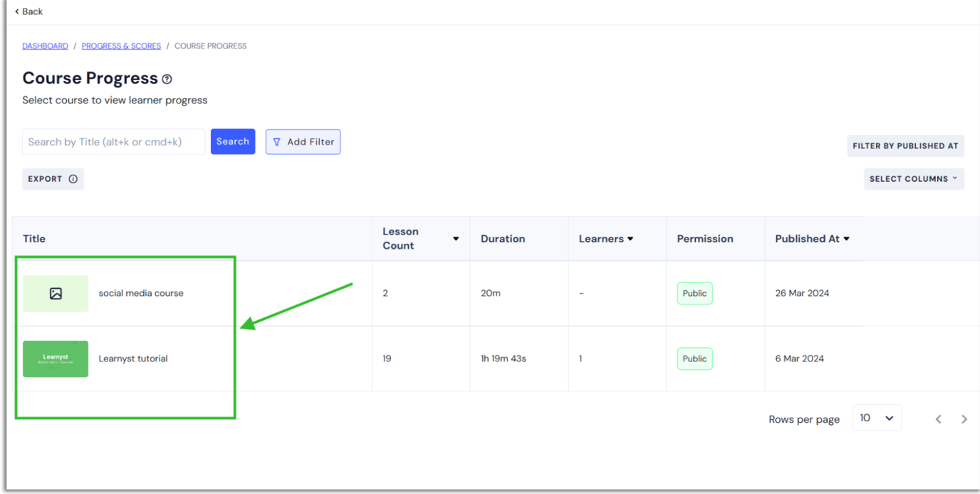Open the Rows per page dropdown
The image size is (980, 494).
pos(877,418)
